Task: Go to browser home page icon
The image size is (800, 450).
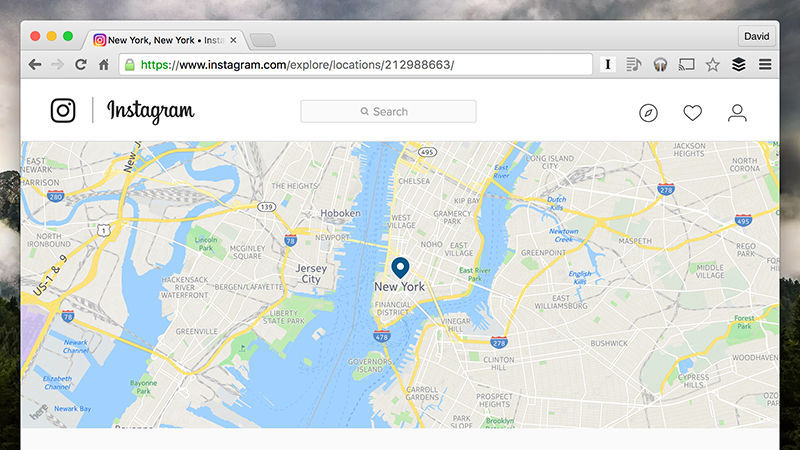Action: pos(104,65)
